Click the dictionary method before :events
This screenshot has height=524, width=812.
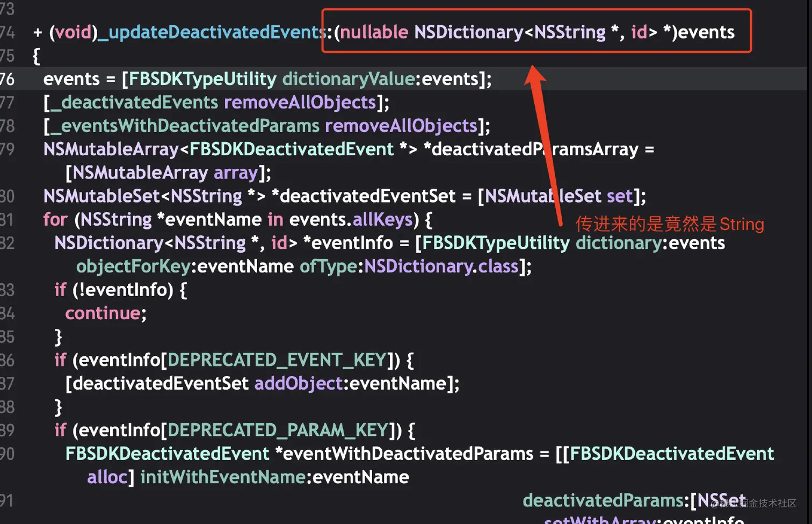[619, 242]
